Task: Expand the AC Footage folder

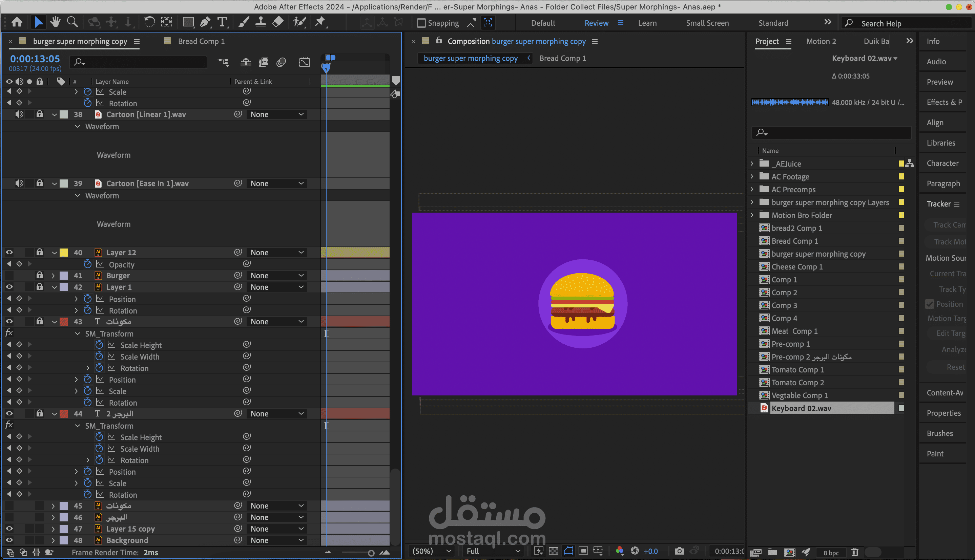Action: click(x=752, y=176)
